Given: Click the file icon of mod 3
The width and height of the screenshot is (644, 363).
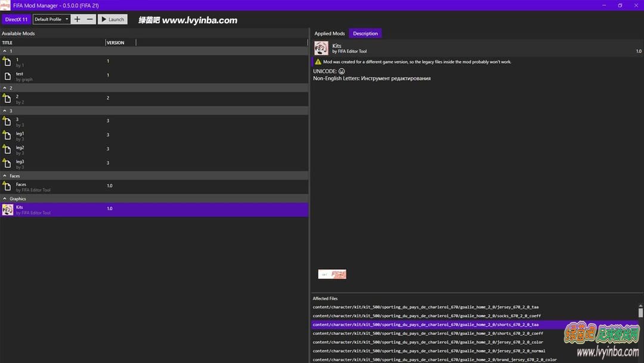Looking at the screenshot, I should (7, 121).
